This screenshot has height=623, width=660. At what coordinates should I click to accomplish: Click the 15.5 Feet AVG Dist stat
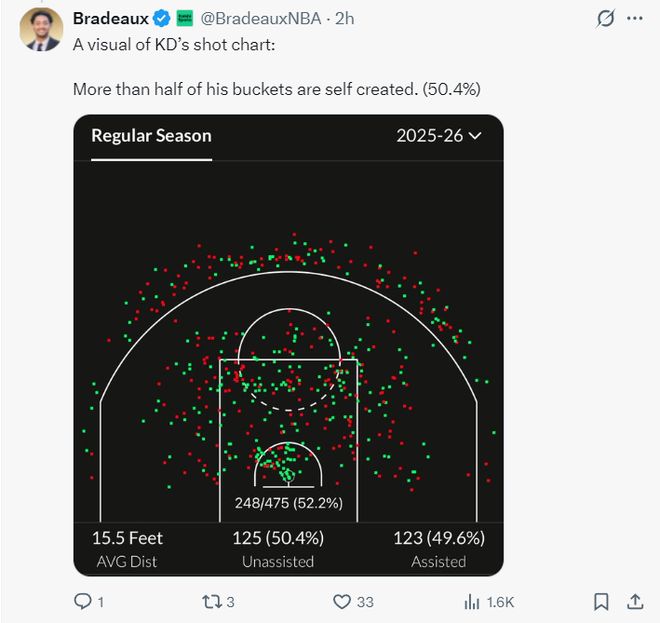pos(127,548)
